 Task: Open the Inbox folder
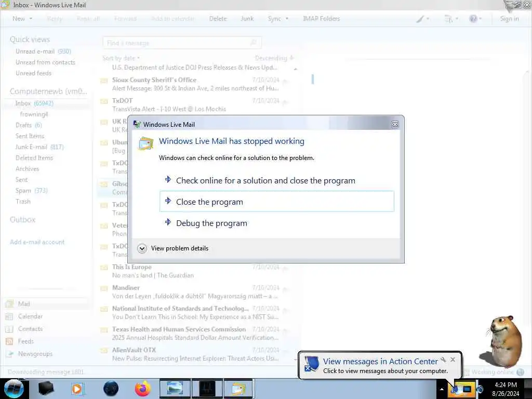(x=34, y=103)
